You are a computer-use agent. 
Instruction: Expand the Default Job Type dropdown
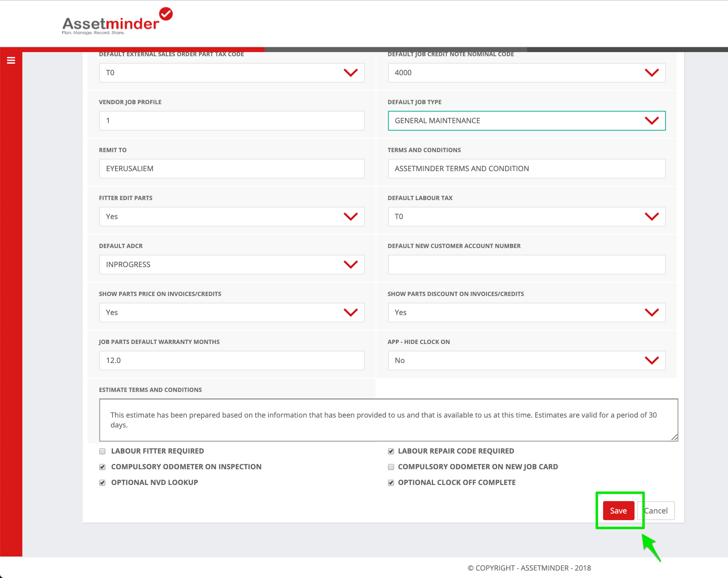[527, 121]
